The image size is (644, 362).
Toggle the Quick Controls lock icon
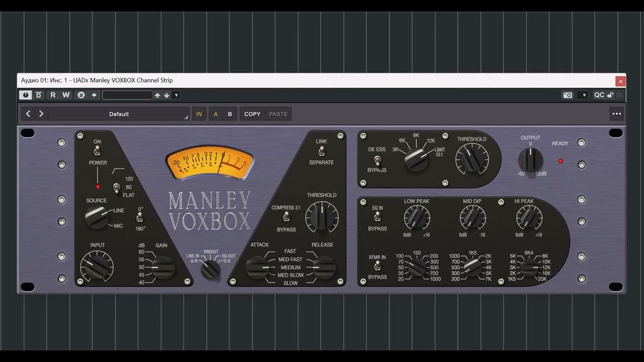click(x=610, y=95)
